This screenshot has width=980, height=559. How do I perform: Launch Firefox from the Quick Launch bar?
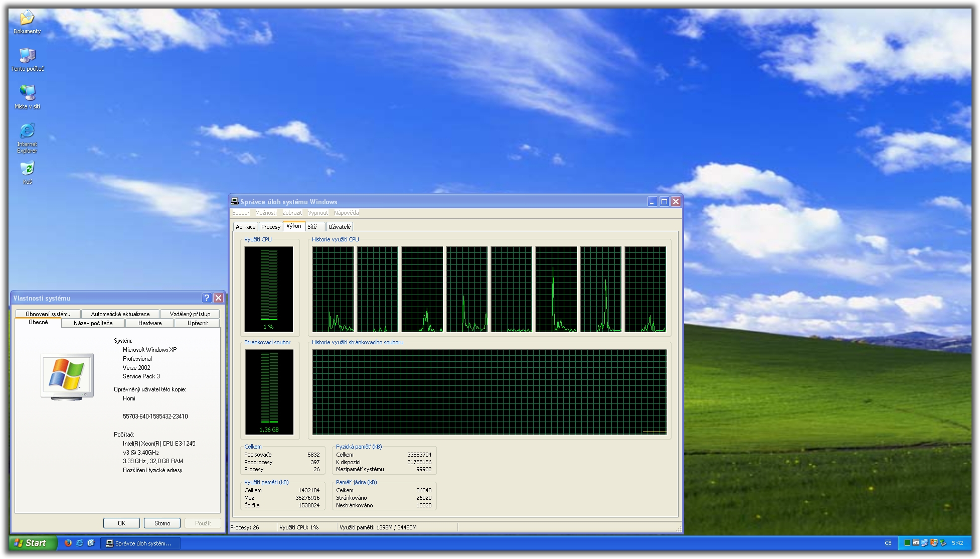[x=68, y=543]
